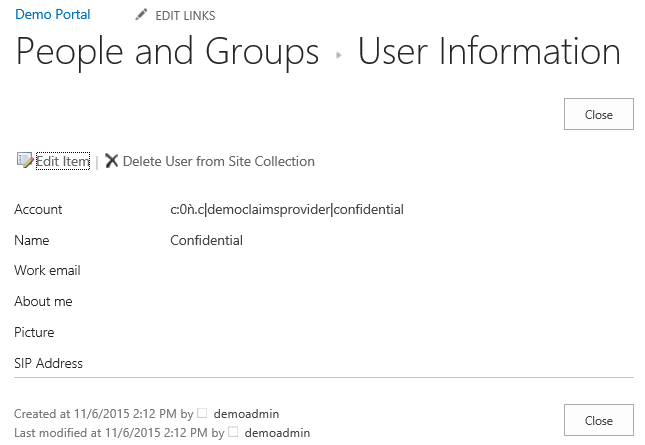Click the breadcrumb arrow before User Information
The width and height of the screenshot is (645, 445).
pos(339,55)
